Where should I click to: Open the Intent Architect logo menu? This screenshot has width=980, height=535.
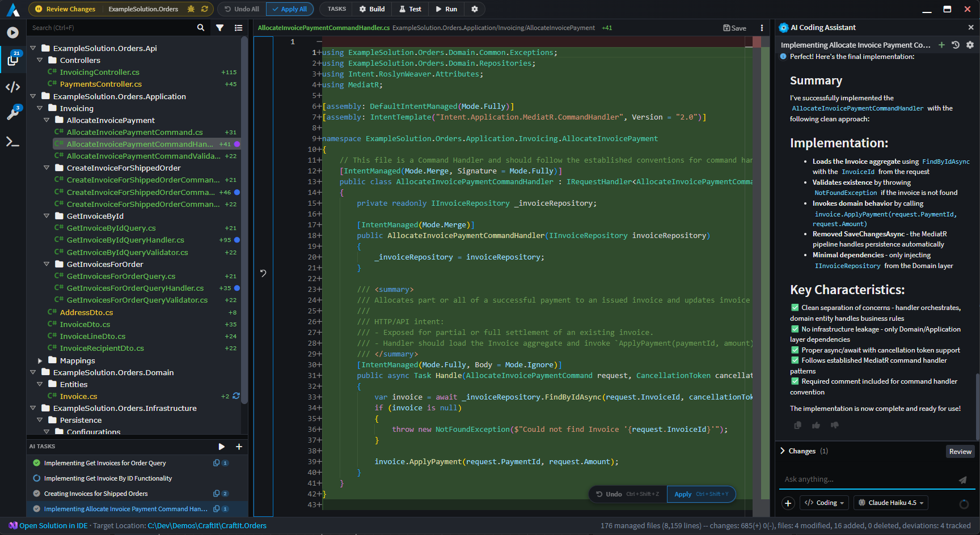point(13,10)
